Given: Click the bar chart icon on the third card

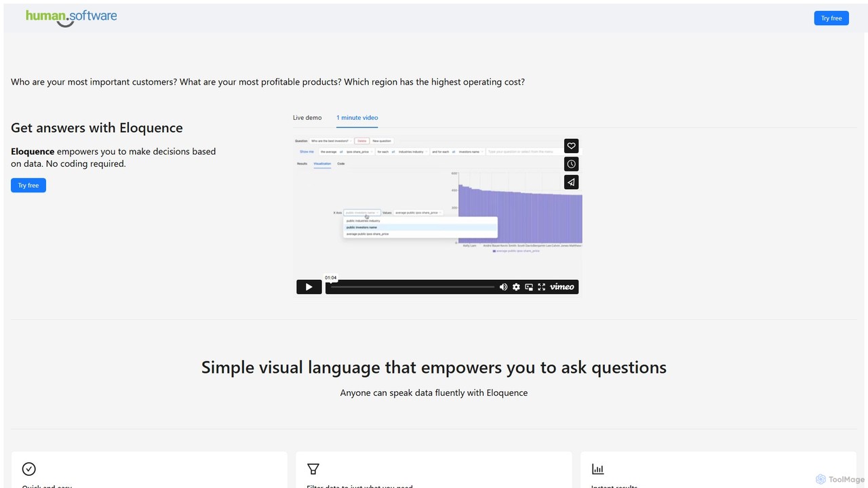Looking at the screenshot, I should [597, 468].
